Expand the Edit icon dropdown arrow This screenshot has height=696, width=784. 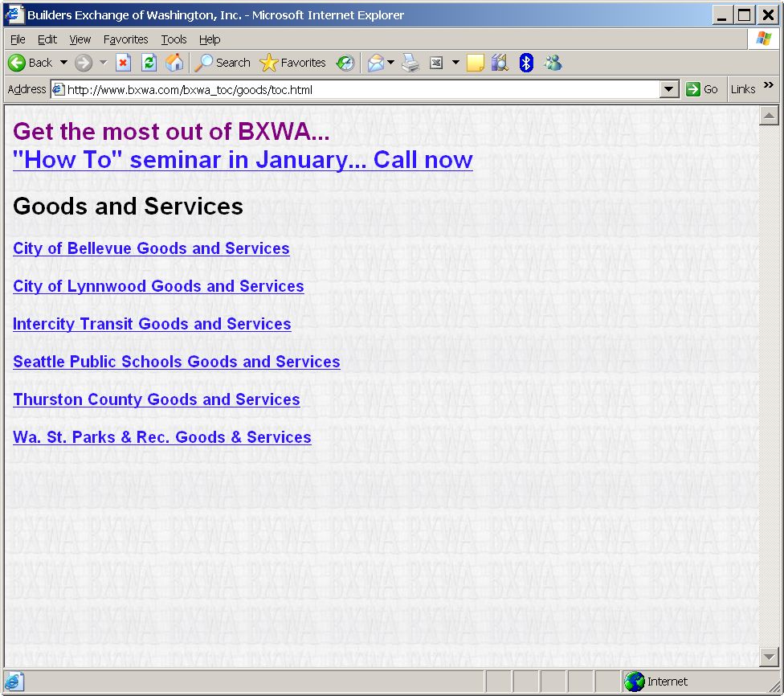coord(455,63)
